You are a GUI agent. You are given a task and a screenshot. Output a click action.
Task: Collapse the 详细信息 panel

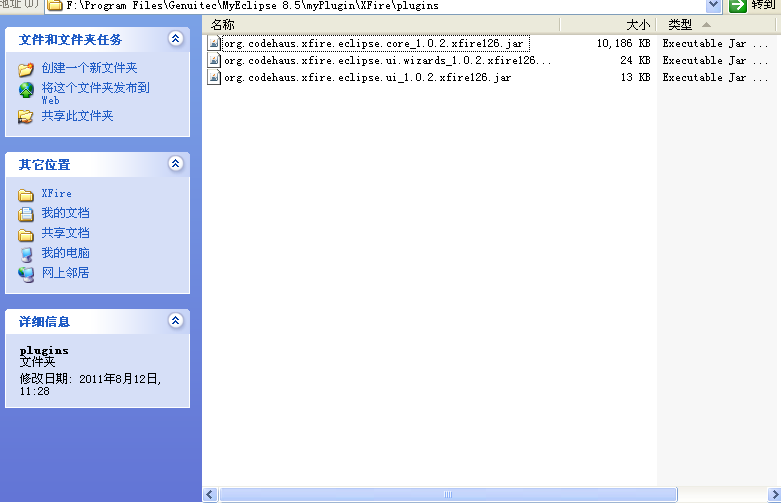(x=175, y=321)
